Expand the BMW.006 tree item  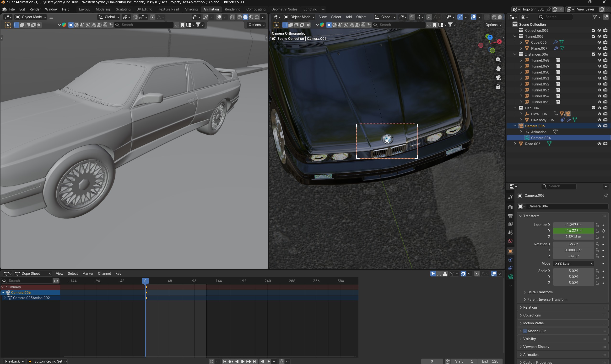click(x=521, y=114)
